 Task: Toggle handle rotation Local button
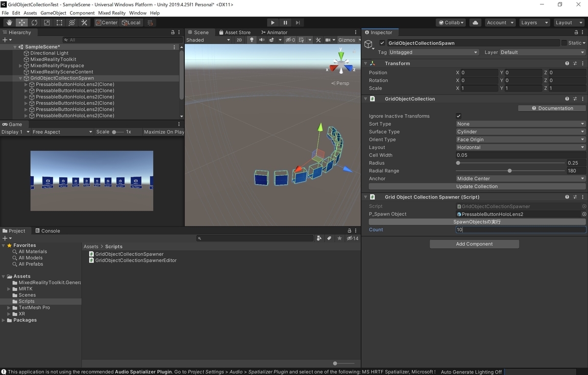[x=131, y=23]
